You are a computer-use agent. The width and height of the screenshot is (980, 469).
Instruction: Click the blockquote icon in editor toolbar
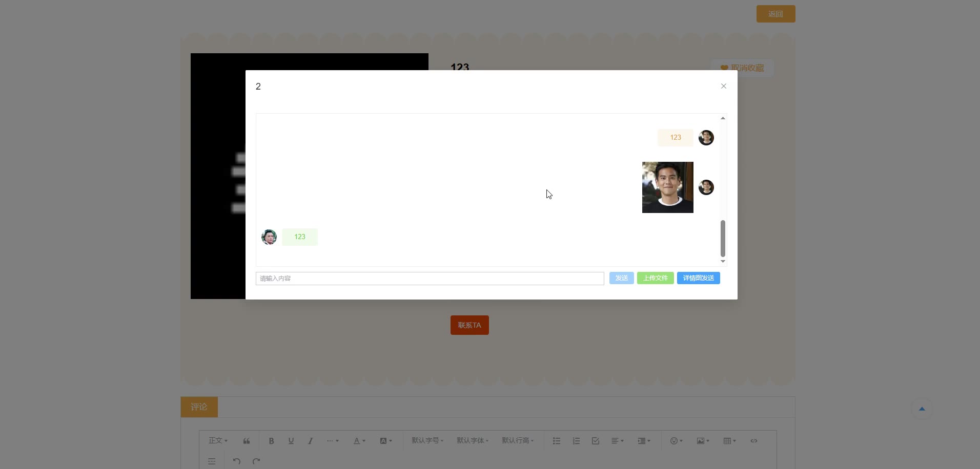[247, 441]
